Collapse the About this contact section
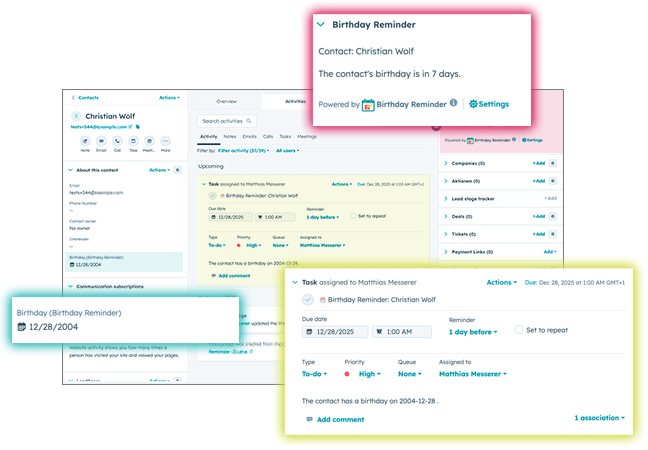The image size is (648, 450). (x=70, y=170)
